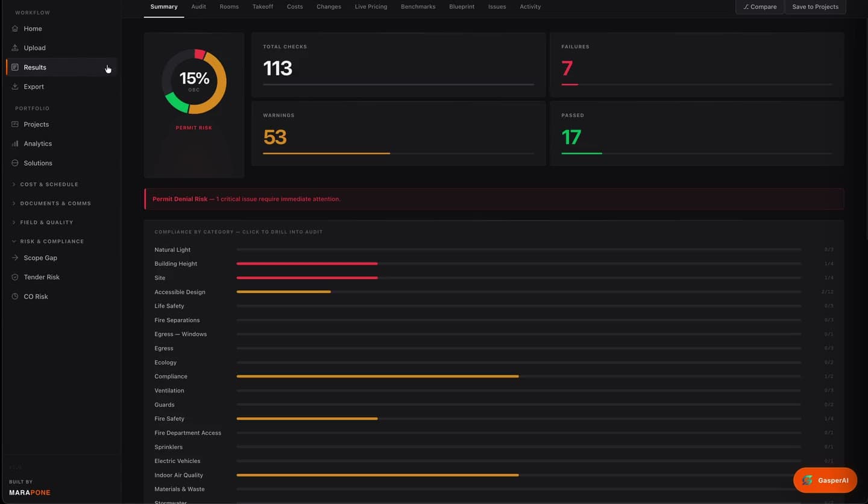Viewport: 868px width, 504px height.
Task: Click the Solutions icon in sidebar
Action: point(15,163)
